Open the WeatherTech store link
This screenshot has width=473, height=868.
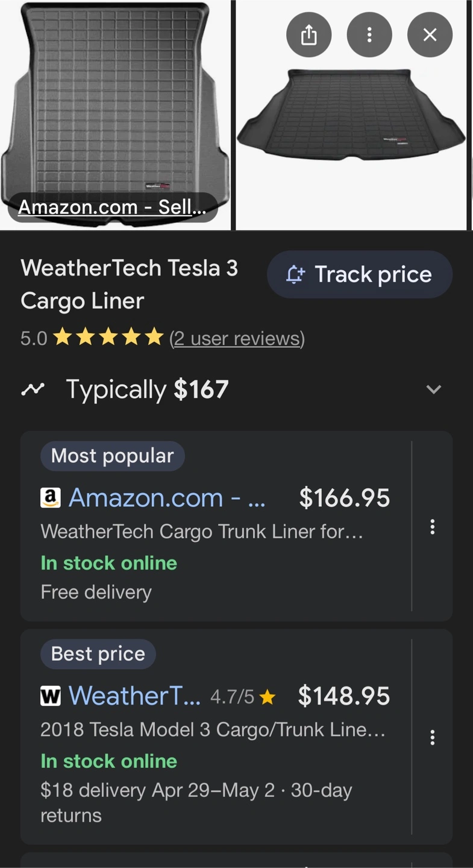click(x=135, y=696)
